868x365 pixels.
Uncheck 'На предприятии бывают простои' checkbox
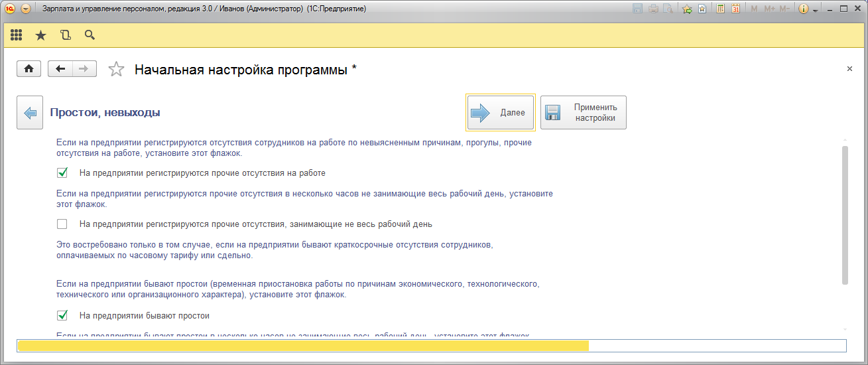point(62,315)
